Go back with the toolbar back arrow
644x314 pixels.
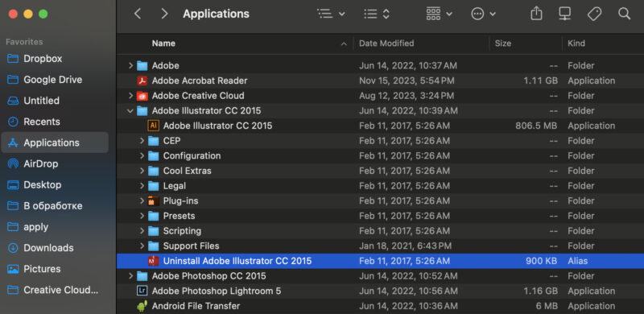(138, 14)
